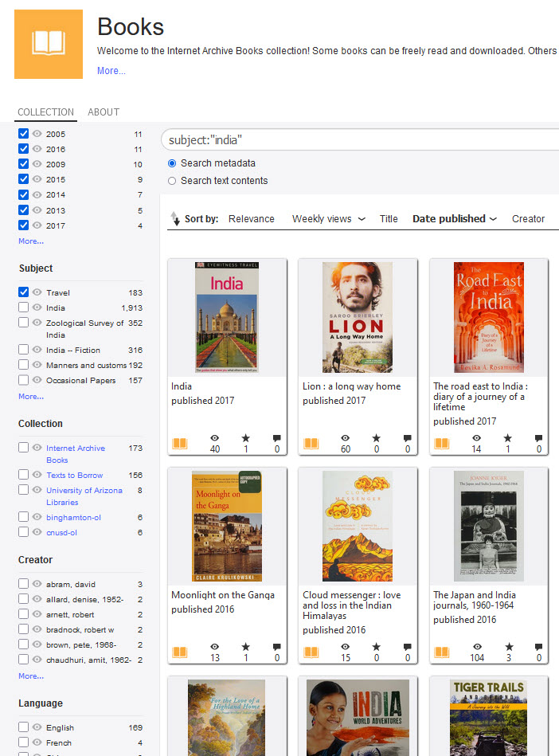The height and width of the screenshot is (756, 559).
Task: Open the Lion : a long way home title
Action: [352, 386]
